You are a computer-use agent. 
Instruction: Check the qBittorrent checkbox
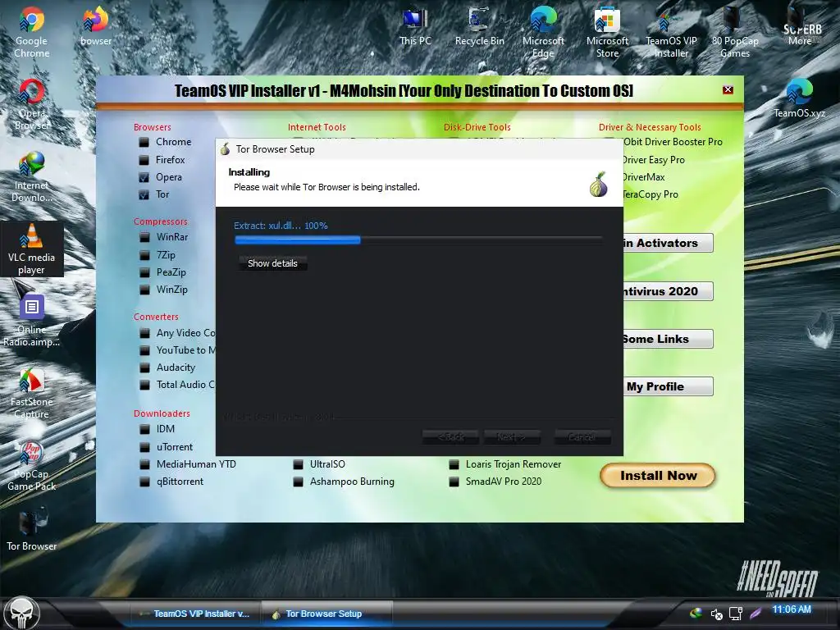point(144,482)
